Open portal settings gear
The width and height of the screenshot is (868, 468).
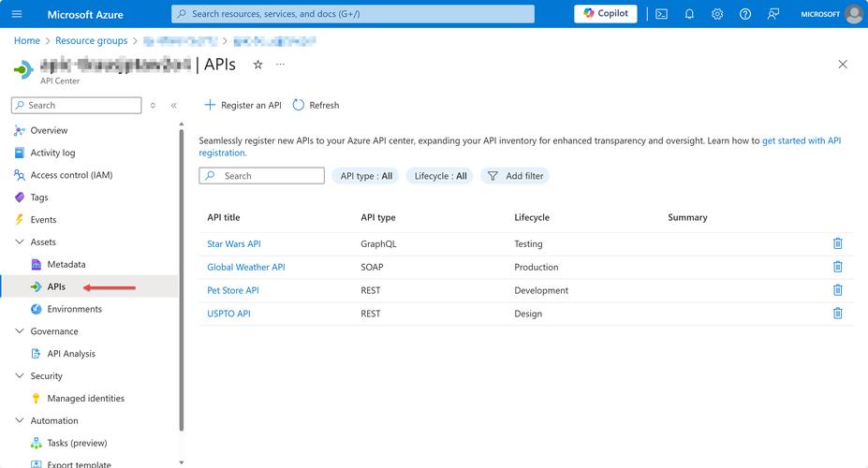[717, 14]
